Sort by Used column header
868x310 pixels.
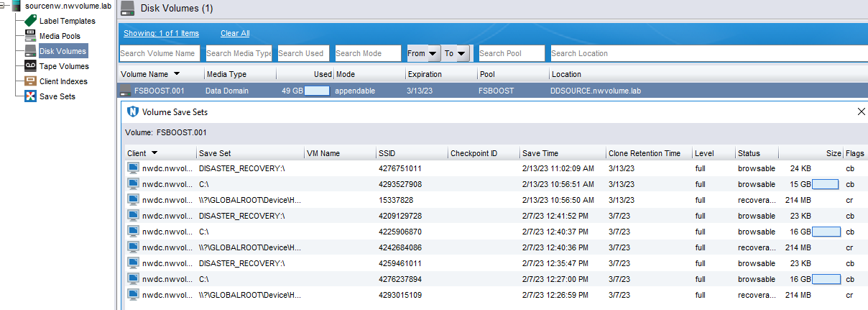click(x=305, y=74)
